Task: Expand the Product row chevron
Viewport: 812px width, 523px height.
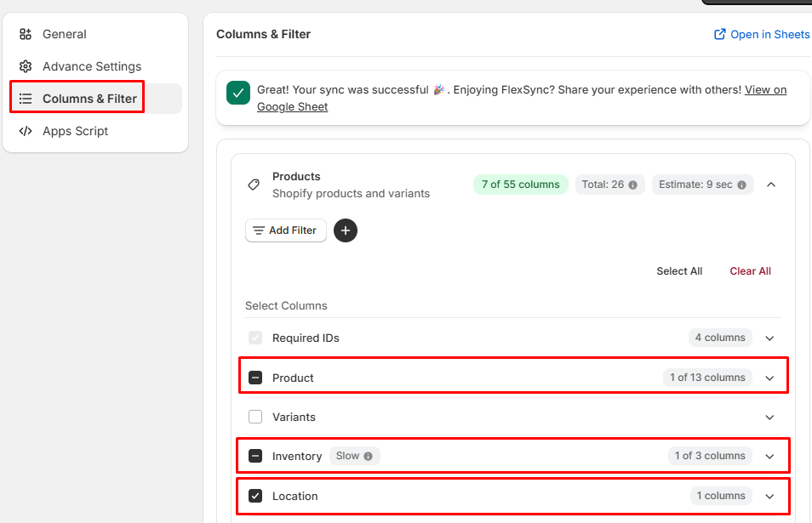Action: [x=770, y=378]
